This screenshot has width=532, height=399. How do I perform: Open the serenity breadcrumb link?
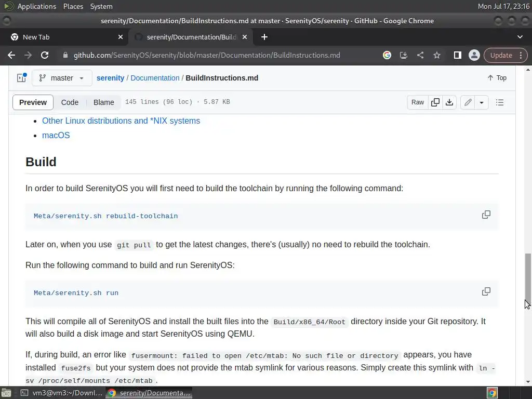tap(110, 78)
